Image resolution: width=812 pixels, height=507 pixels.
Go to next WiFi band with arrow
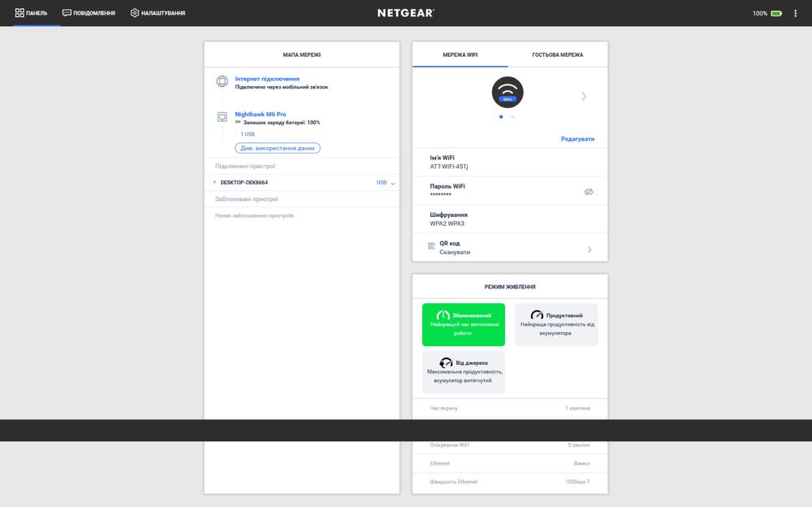coord(584,97)
